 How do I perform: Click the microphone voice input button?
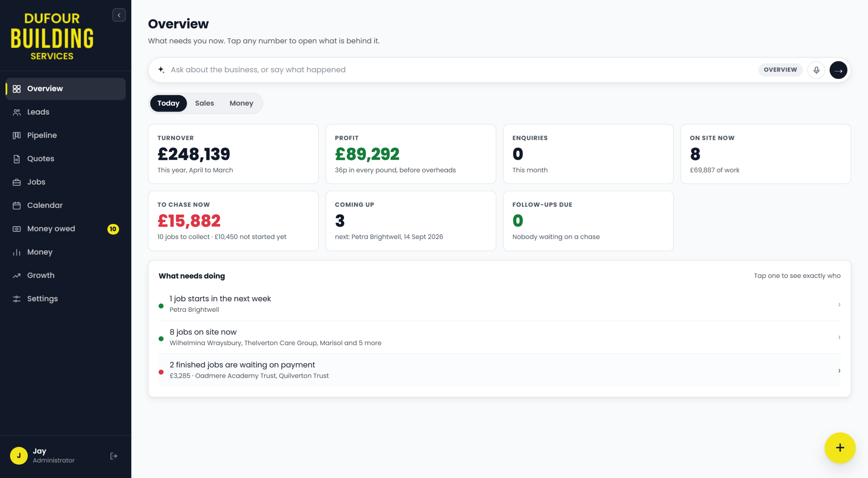point(816,70)
